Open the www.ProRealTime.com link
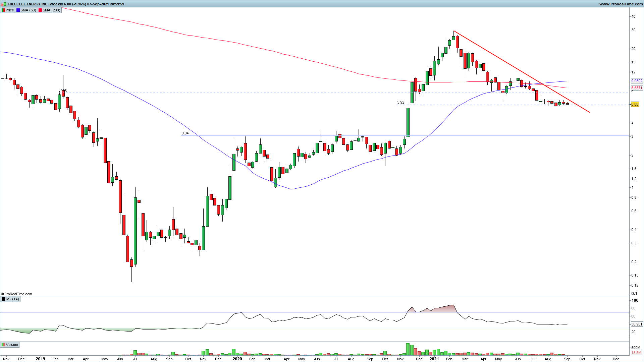This screenshot has height=362, width=644. 621,4
